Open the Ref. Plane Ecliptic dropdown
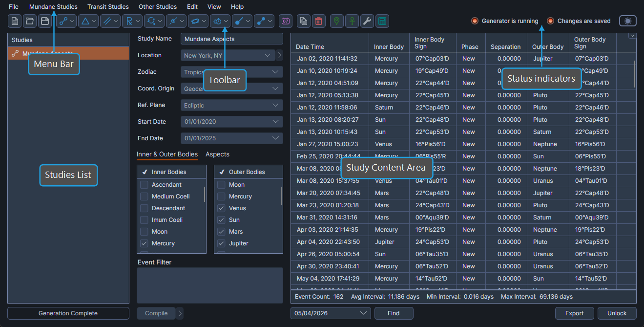644x327 pixels. (232, 105)
